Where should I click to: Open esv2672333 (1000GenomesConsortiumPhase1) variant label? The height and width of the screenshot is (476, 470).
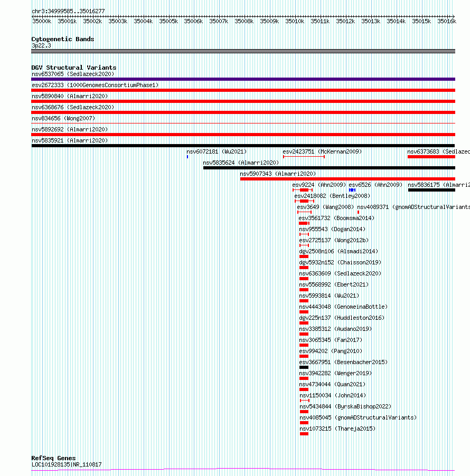95,85
